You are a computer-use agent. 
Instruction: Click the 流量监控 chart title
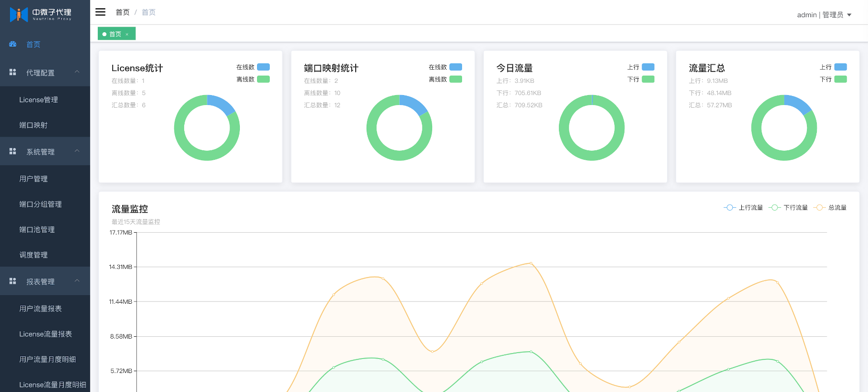[x=130, y=209]
